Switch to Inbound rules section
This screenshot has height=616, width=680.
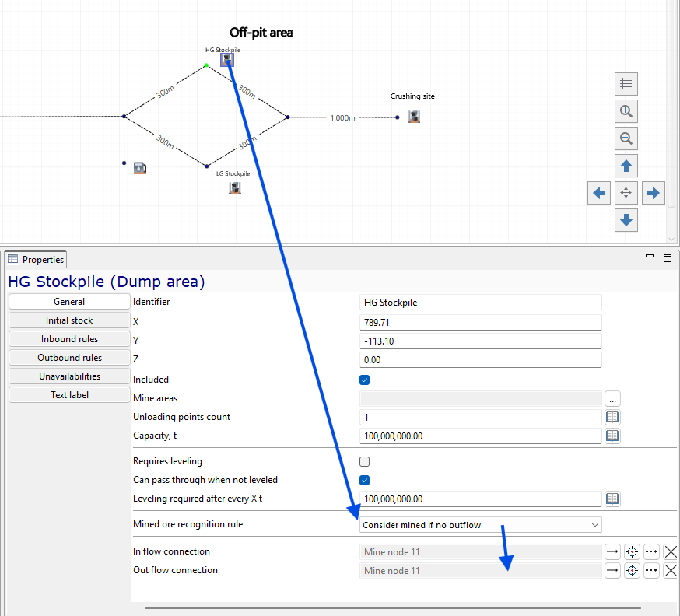[x=69, y=339]
